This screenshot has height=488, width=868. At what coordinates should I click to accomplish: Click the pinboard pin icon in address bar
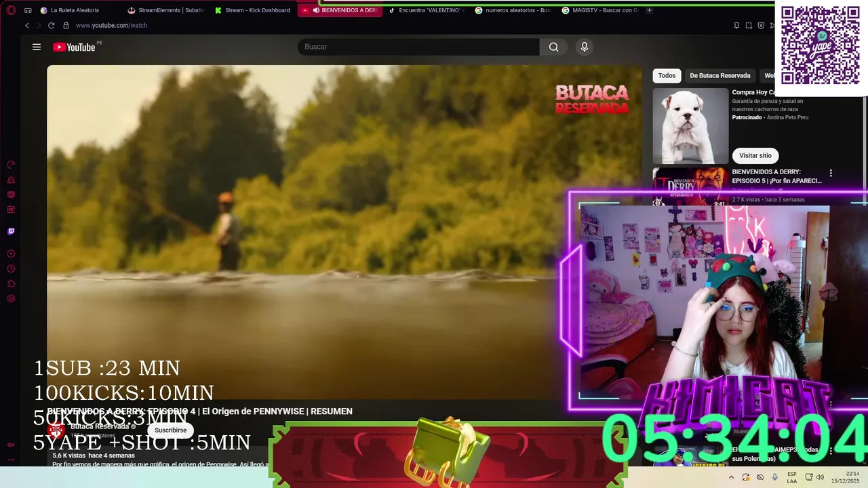(736, 25)
